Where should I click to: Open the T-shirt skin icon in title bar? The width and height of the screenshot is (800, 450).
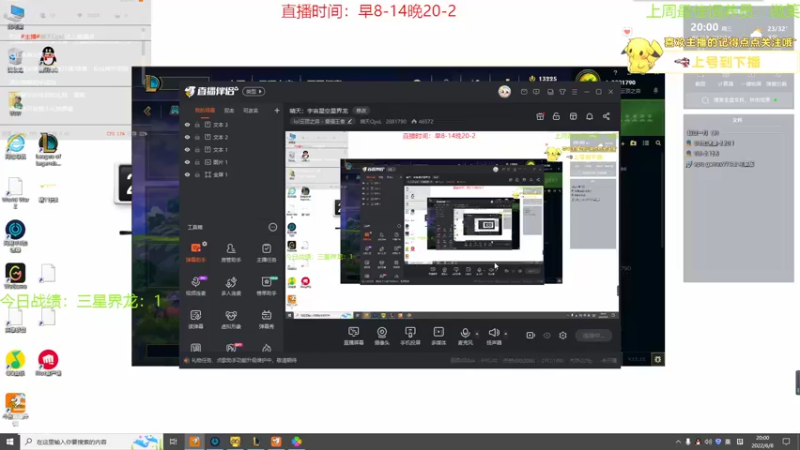pos(562,92)
